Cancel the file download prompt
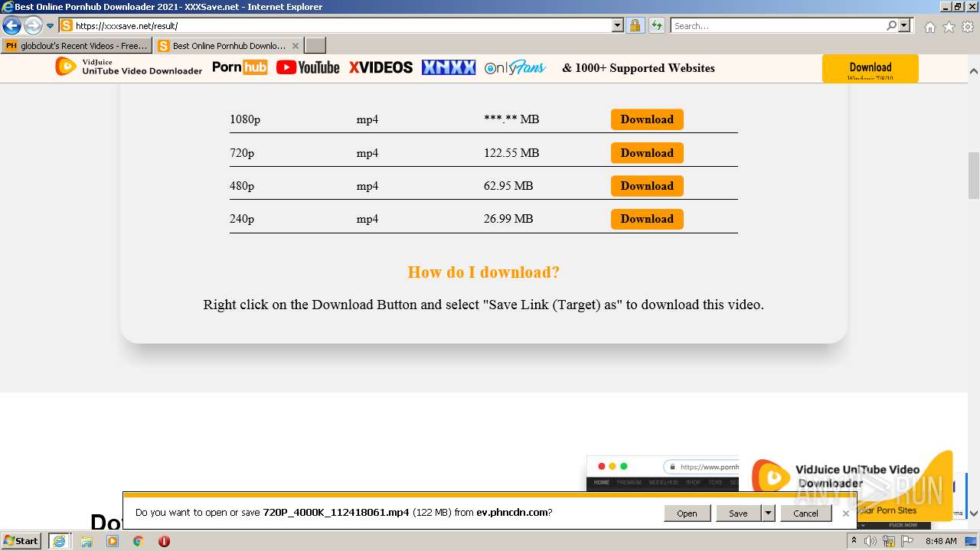980x551 pixels. tap(805, 514)
